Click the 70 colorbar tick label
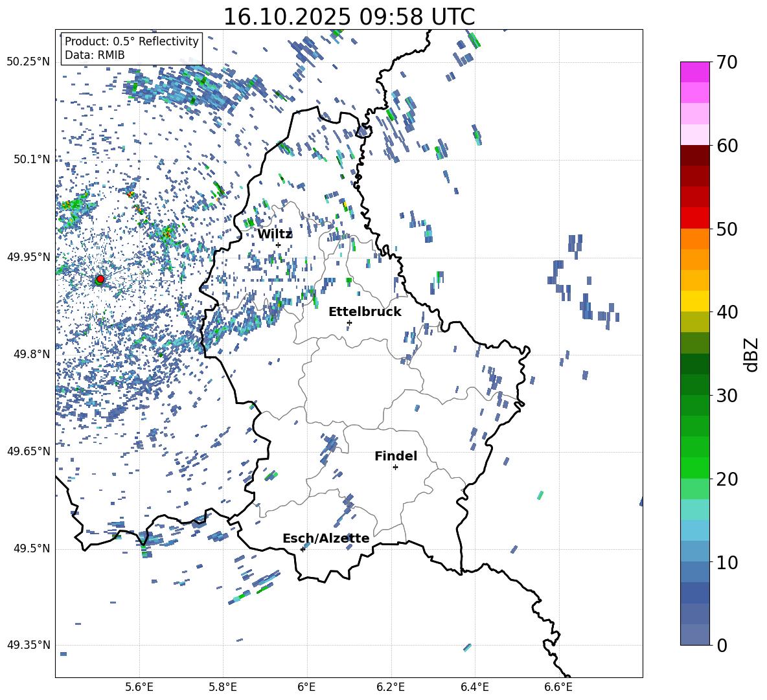 click(726, 62)
